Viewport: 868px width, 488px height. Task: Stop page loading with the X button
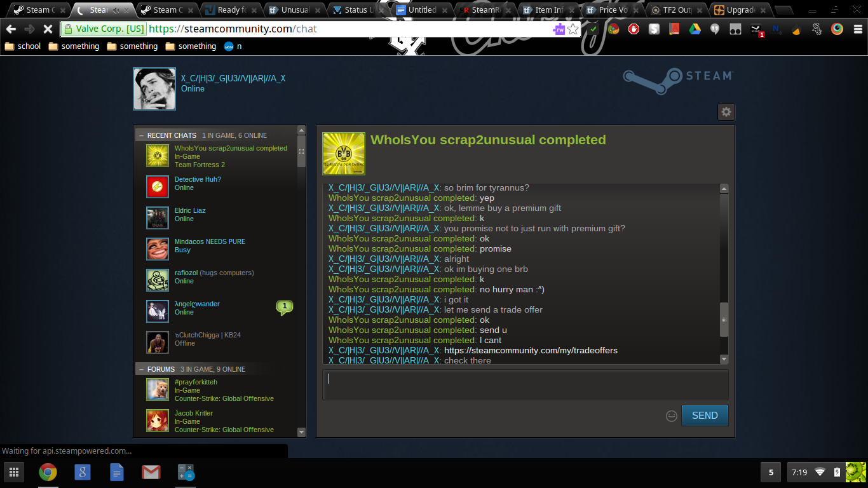[x=48, y=29]
